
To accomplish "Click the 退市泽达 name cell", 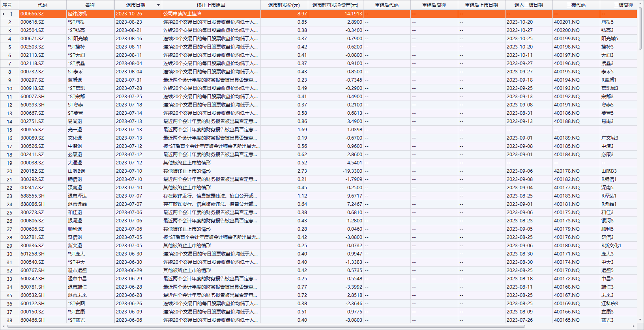I will (x=77, y=196).
